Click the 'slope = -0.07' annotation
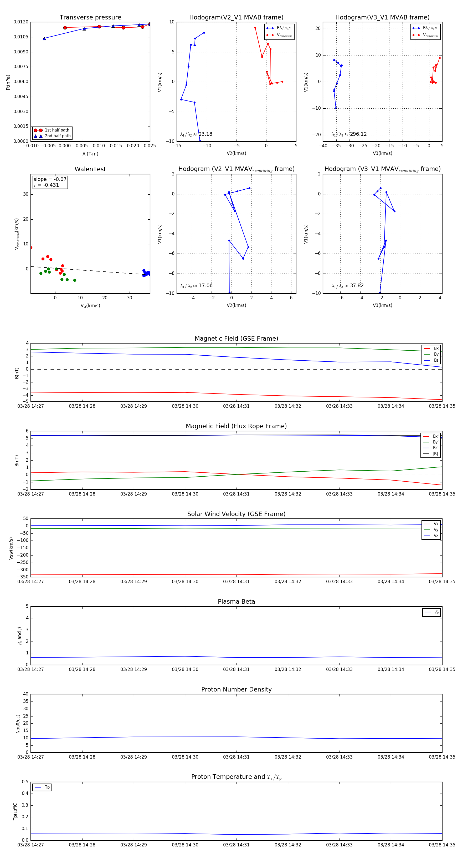The image size is (473, 868). 50,179
